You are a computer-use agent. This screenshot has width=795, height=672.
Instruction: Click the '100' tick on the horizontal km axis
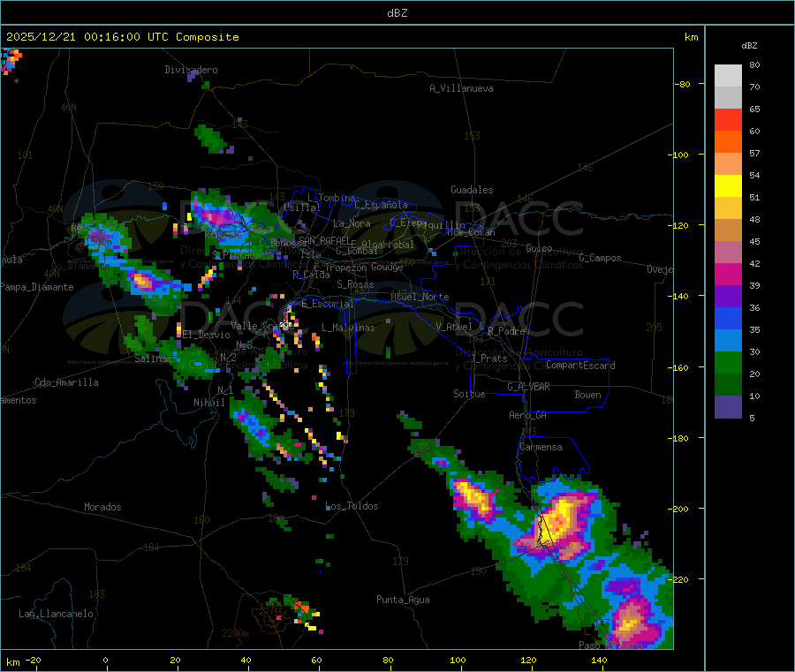(x=458, y=661)
